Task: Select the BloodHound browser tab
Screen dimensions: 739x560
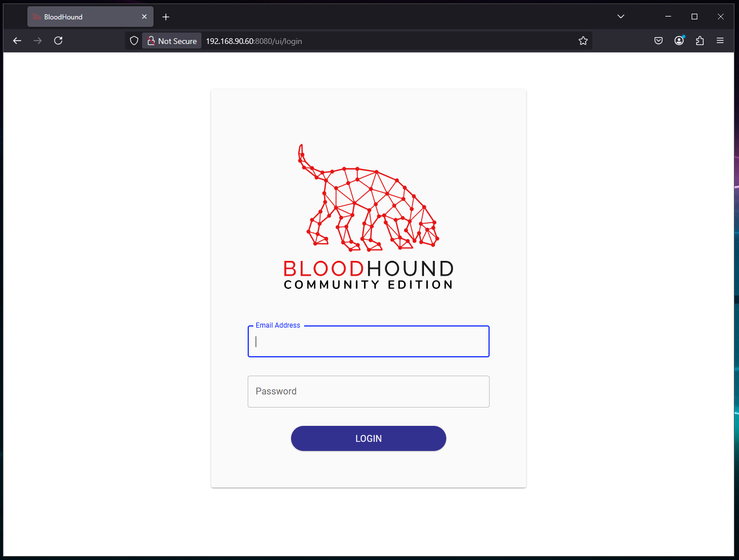Action: (x=90, y=17)
